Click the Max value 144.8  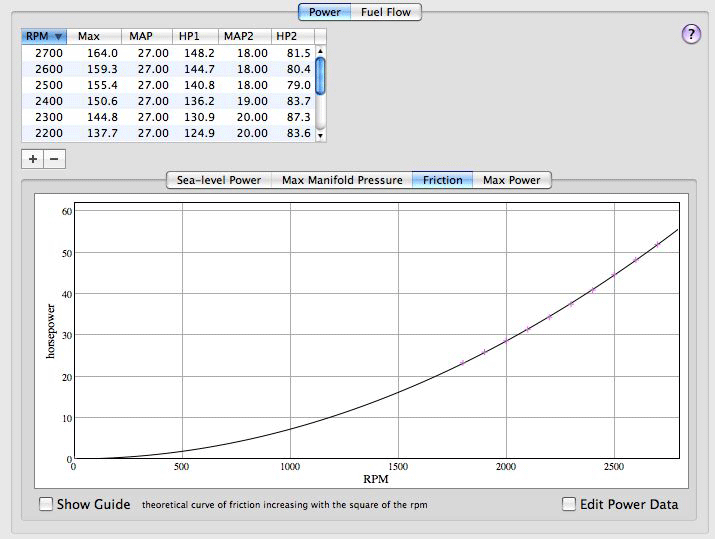click(x=102, y=117)
